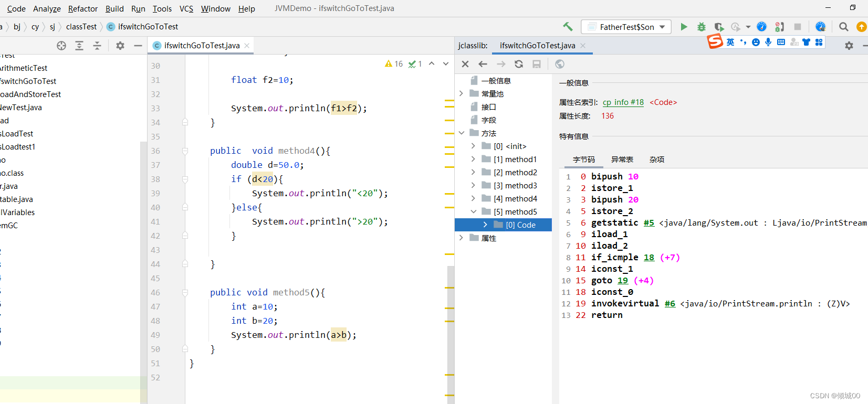Viewport: 868px width, 404px height.
Task: Go back in jclasslib with left arrow
Action: coord(483,64)
